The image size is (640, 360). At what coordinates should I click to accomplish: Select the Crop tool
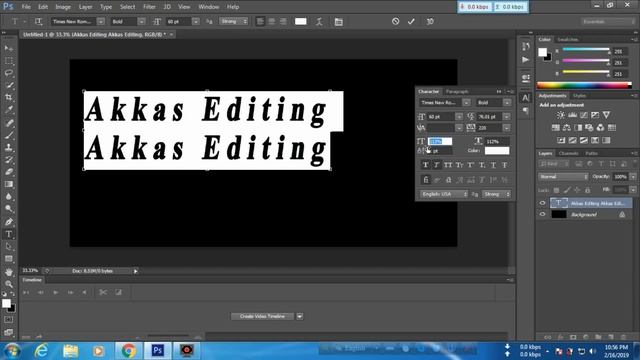point(9,98)
